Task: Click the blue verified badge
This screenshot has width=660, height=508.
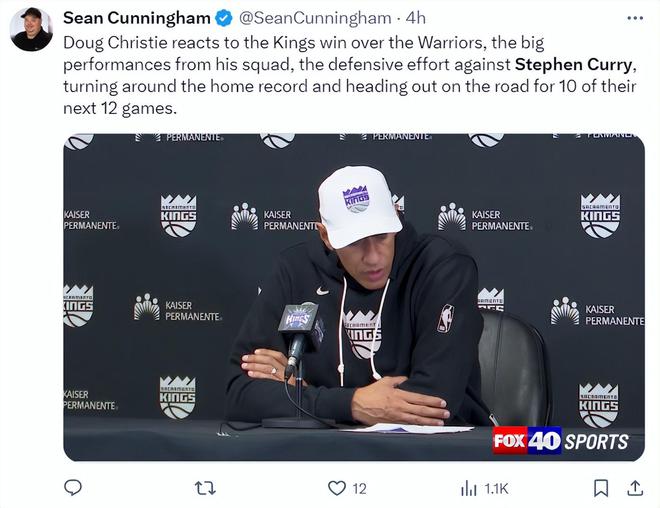Action: pos(224,18)
